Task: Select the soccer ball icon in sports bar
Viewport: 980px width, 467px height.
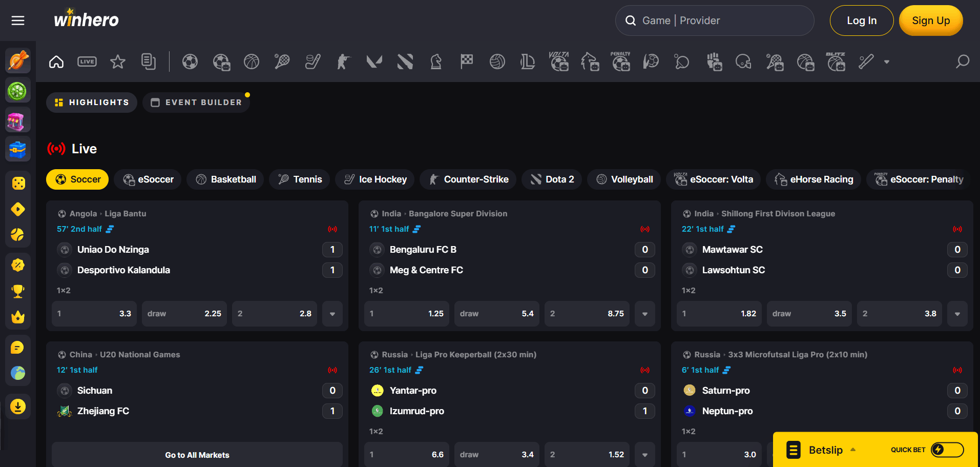Action: coord(190,62)
